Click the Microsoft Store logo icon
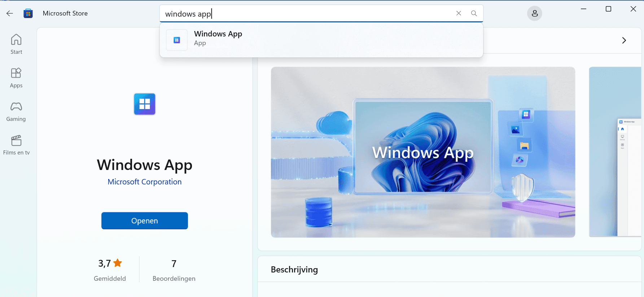 tap(28, 13)
